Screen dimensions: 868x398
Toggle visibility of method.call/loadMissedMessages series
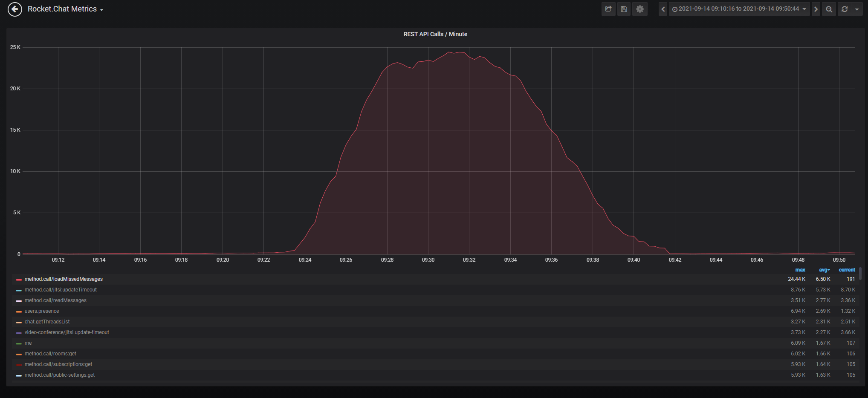pos(63,279)
